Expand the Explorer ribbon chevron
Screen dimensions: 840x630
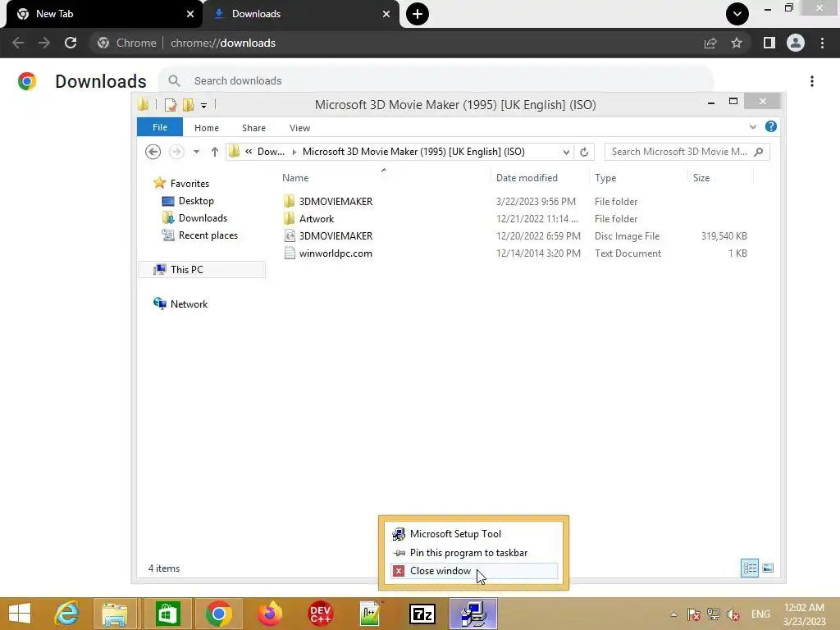[x=753, y=127]
